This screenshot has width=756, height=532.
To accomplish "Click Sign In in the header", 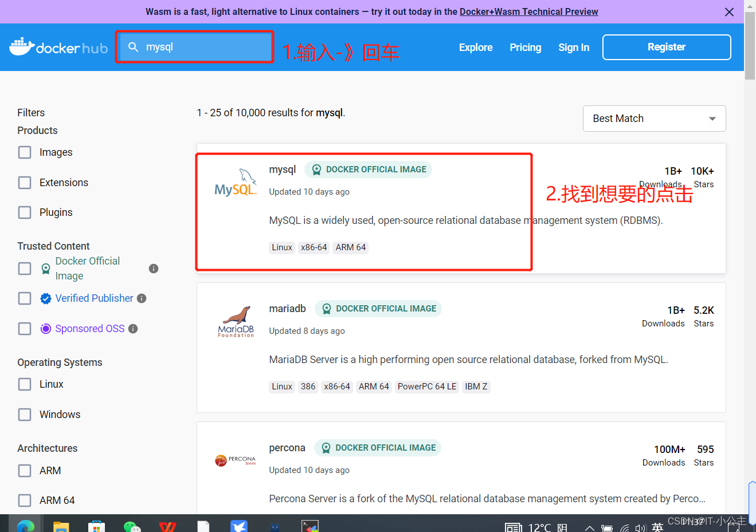I will click(x=574, y=48).
